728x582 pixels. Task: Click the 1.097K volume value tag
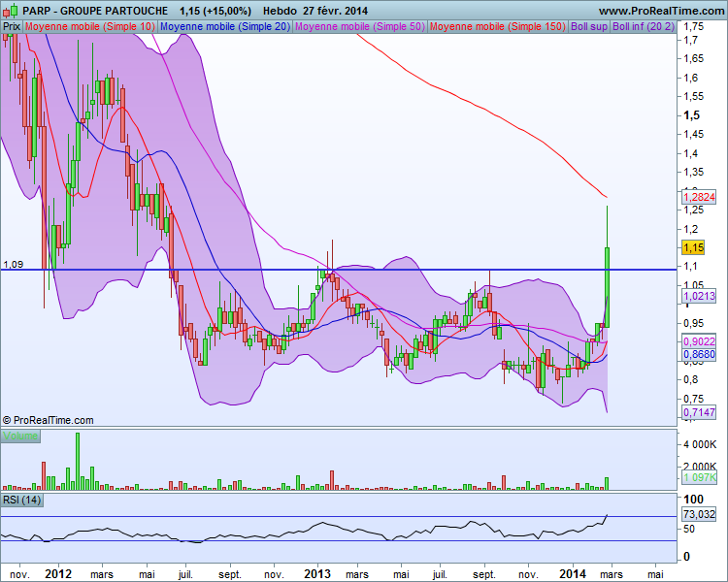pyautogui.click(x=699, y=477)
